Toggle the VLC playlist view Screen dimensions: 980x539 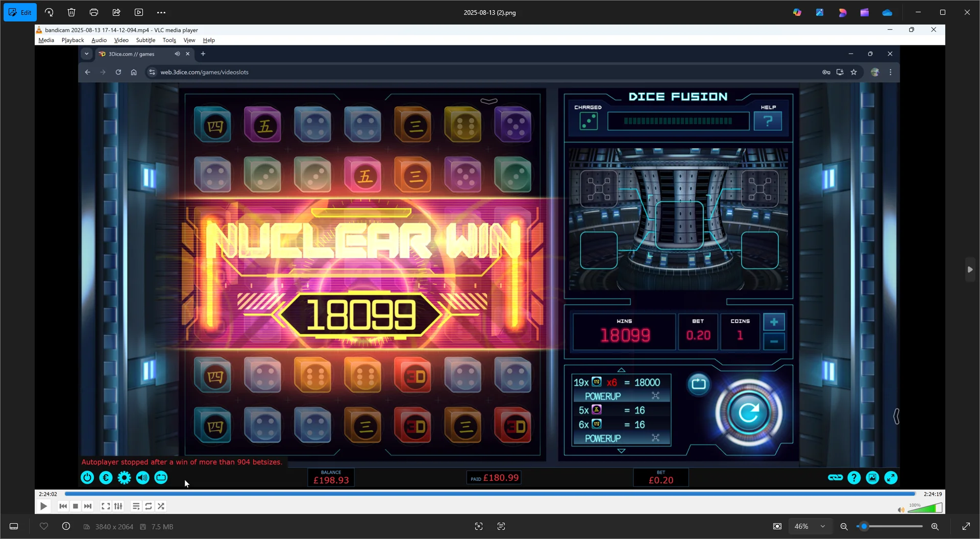[x=136, y=506]
